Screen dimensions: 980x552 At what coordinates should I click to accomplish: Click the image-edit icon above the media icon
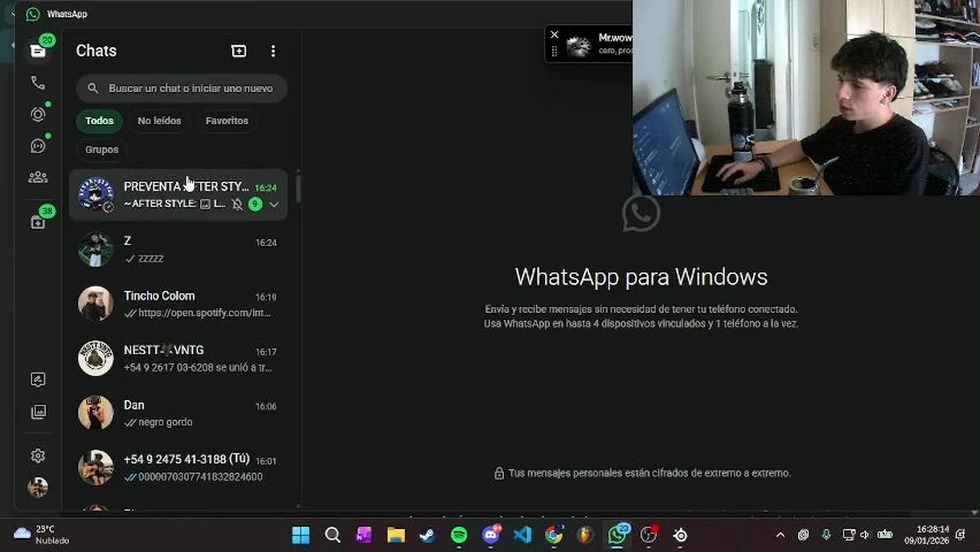38,379
